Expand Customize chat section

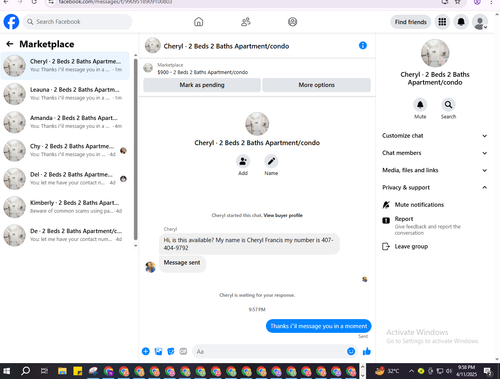pos(434,136)
